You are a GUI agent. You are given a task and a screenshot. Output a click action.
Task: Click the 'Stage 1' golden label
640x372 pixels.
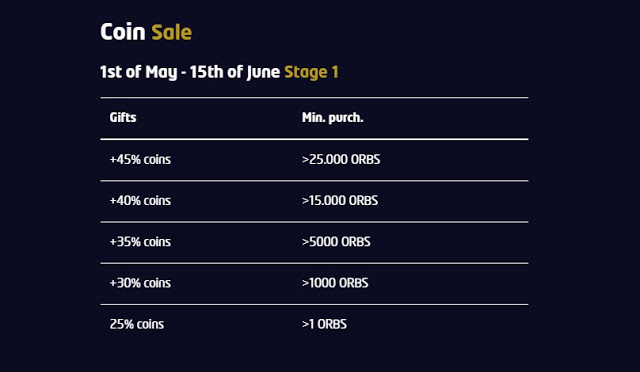[311, 72]
